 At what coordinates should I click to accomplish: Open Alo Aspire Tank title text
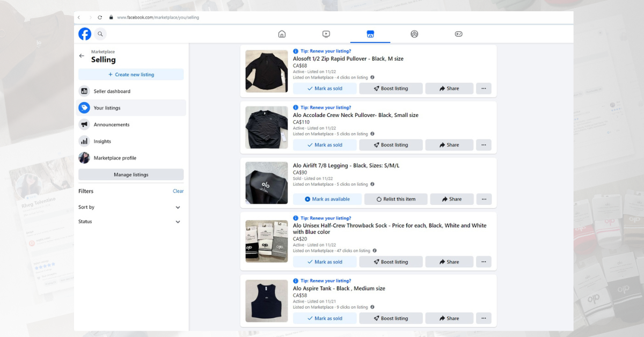[339, 288]
